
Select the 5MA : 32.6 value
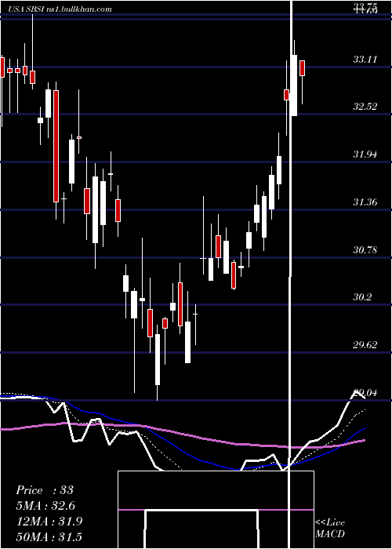coord(45,506)
